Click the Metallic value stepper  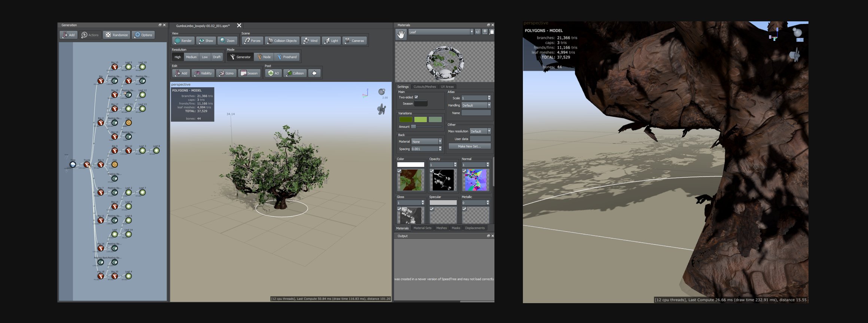click(488, 202)
